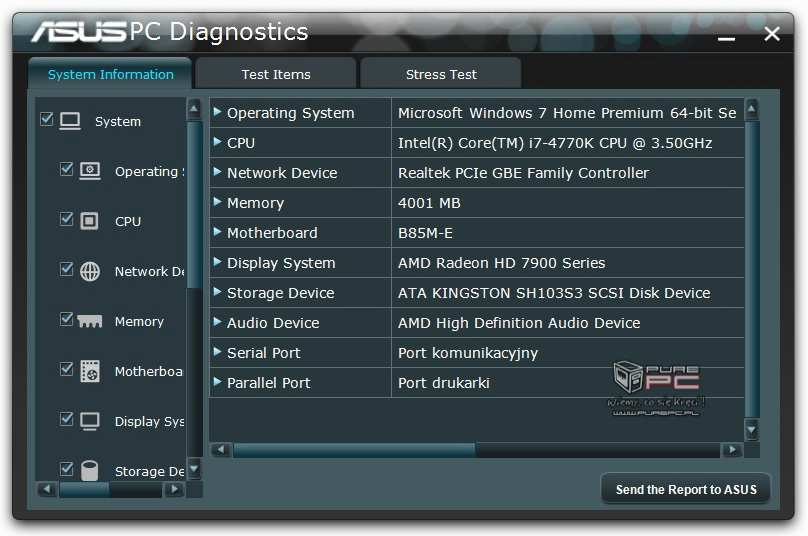Viewport: 808px width, 536px height.
Task: Click the Memory module icon in sidebar
Action: pos(90,321)
